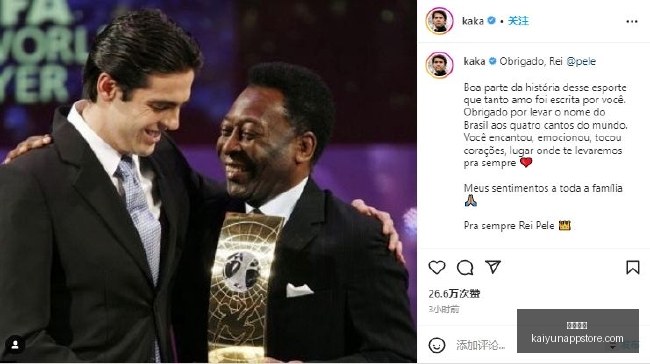
Task: Click the Kaka and Pelé photo
Action: (x=208, y=182)
